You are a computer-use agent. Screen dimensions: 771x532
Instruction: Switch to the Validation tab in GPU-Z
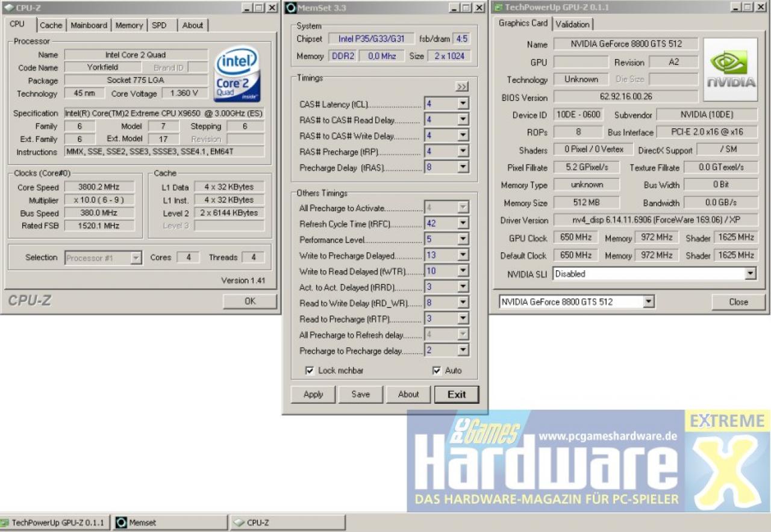572,24
